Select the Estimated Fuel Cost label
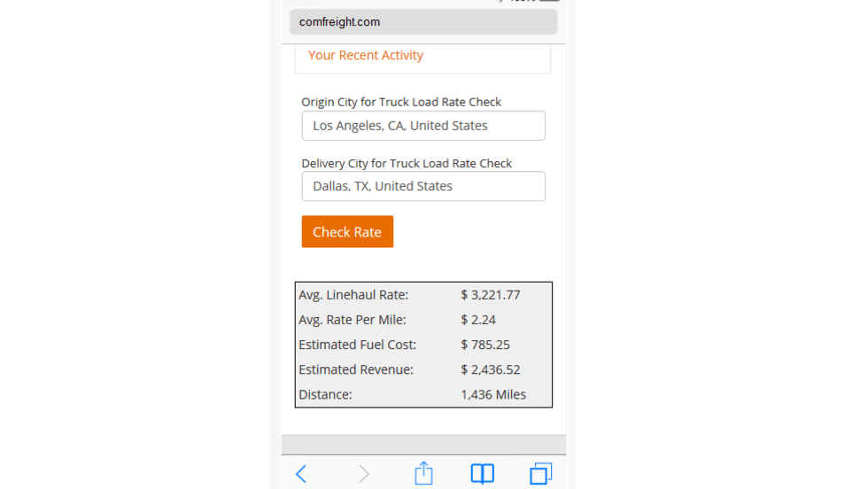Screen dimensions: 868x489 pyautogui.click(x=357, y=345)
